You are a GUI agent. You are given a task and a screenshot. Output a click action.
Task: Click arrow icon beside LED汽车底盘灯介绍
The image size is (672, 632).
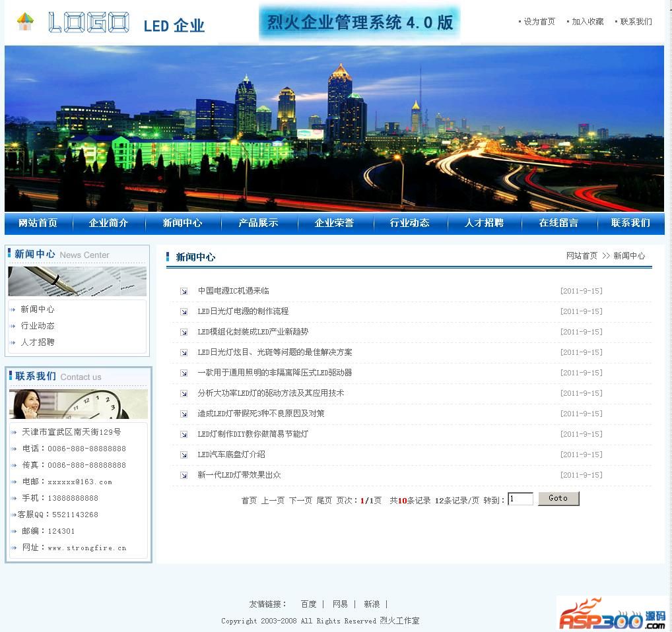click(x=184, y=455)
